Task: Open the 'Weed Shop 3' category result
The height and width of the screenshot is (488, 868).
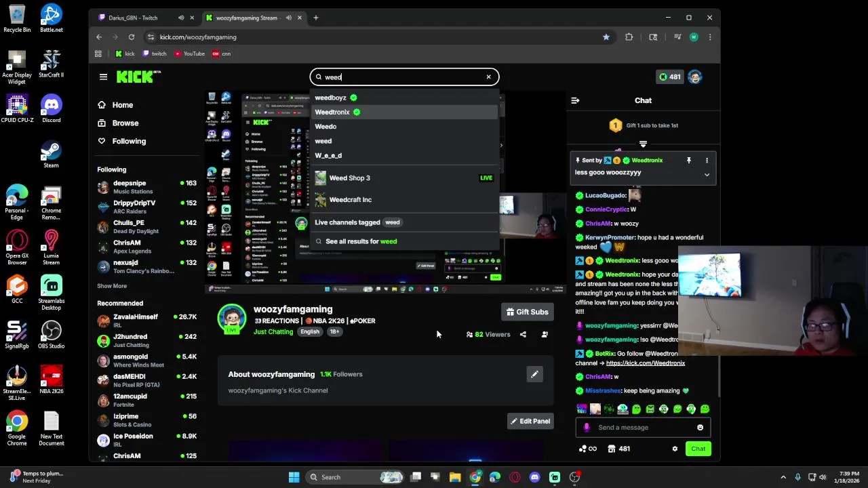Action: [404, 178]
